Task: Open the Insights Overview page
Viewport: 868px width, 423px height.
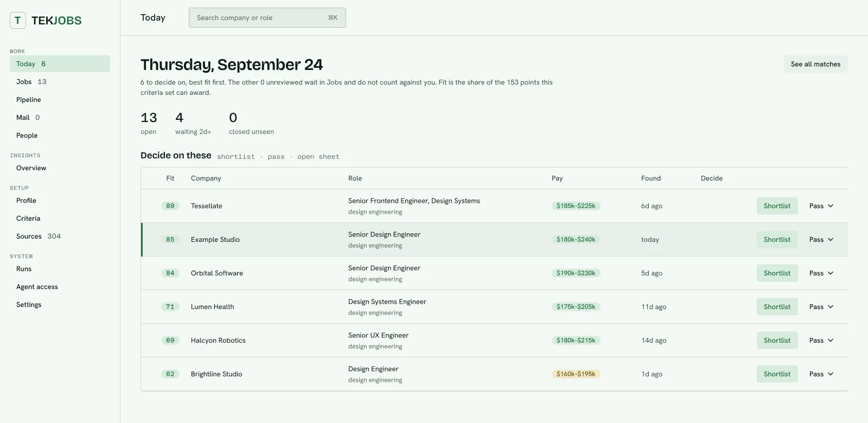Action: [x=60, y=168]
